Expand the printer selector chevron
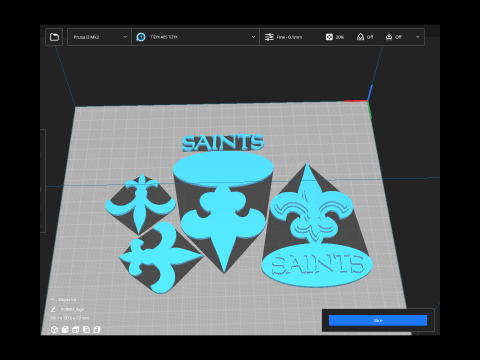The height and width of the screenshot is (360, 480). [125, 37]
